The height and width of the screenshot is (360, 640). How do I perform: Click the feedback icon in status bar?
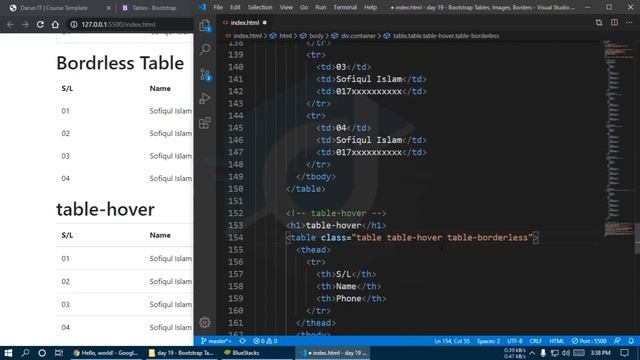pyautogui.click(x=617, y=341)
